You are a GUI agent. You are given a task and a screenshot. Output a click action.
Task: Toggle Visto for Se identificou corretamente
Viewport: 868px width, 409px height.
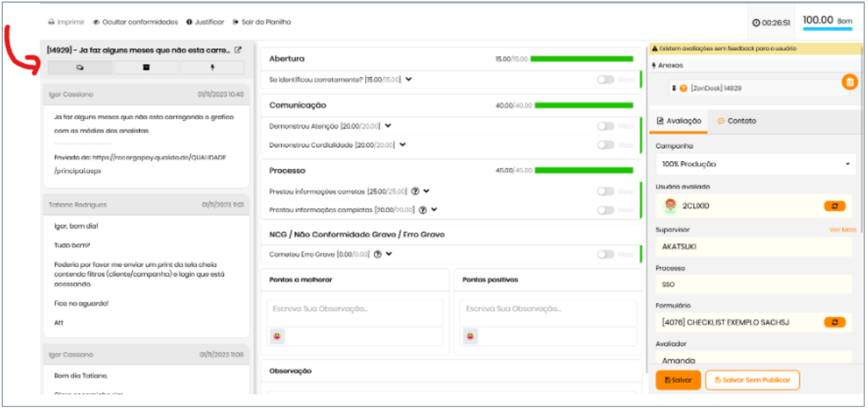[606, 80]
